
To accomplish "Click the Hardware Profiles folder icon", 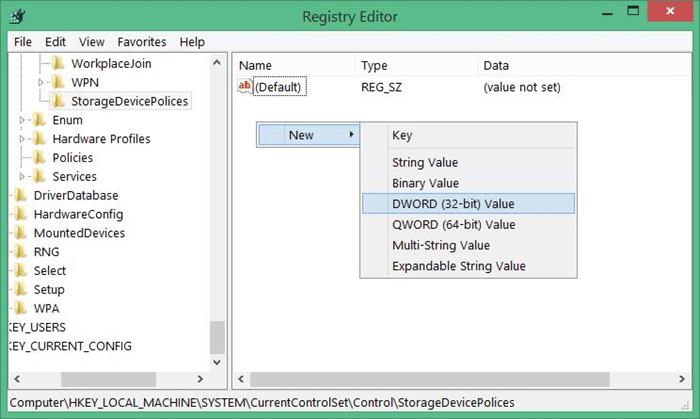I will pyautogui.click(x=38, y=139).
